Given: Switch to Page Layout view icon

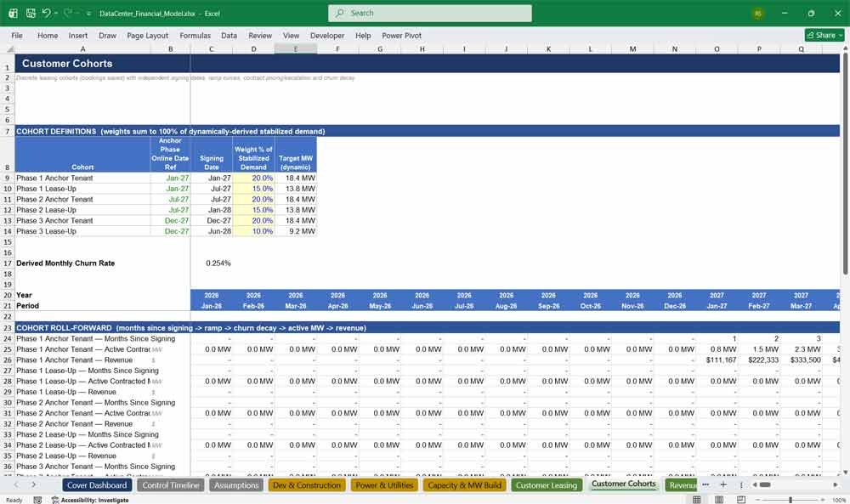Looking at the screenshot, I should 719,500.
